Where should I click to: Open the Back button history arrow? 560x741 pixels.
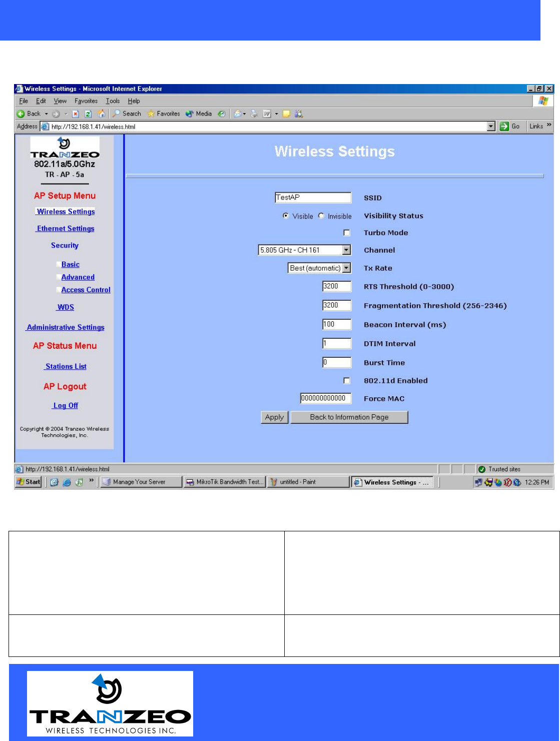pos(47,114)
